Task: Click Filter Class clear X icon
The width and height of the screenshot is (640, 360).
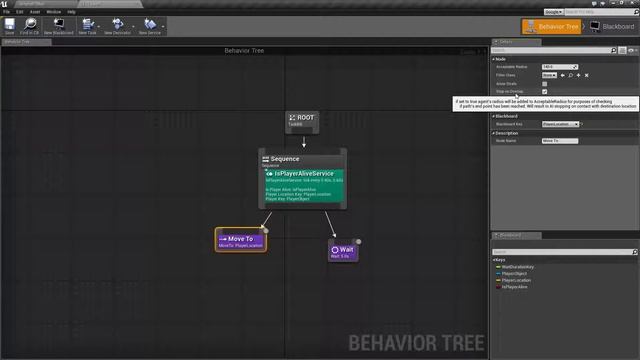Action: tap(587, 75)
